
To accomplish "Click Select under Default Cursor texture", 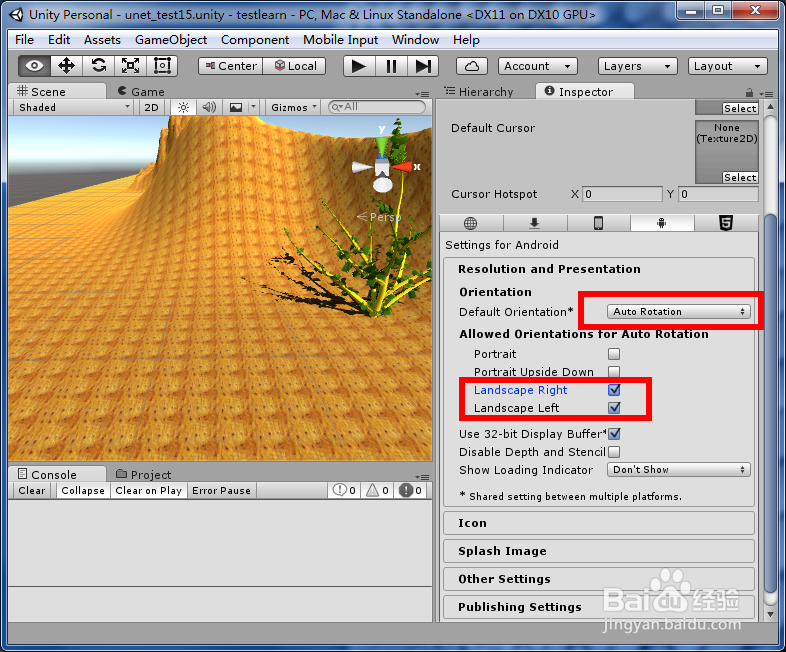I will point(740,177).
